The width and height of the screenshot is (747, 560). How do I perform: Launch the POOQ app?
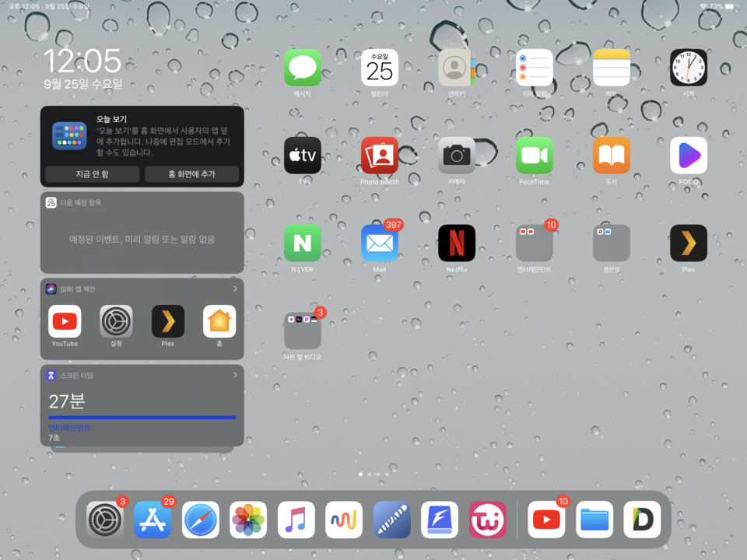[689, 156]
